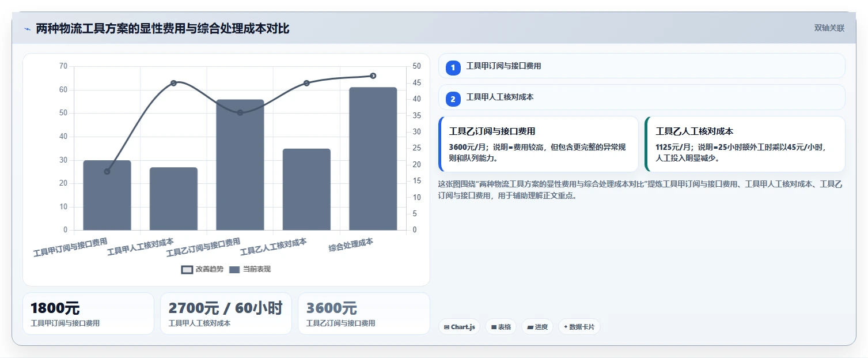868x358 pixels.
Task: Click the 综合处理成本 x-axis label
Action: coord(351,245)
